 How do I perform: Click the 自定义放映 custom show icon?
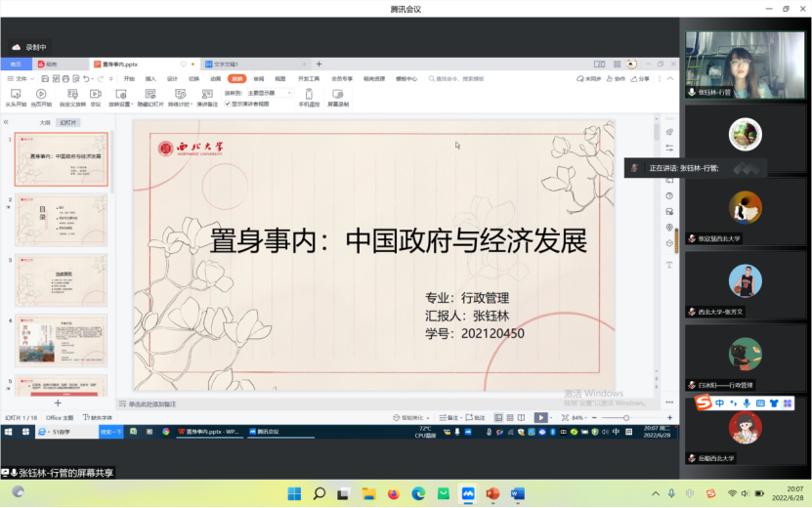click(x=71, y=94)
